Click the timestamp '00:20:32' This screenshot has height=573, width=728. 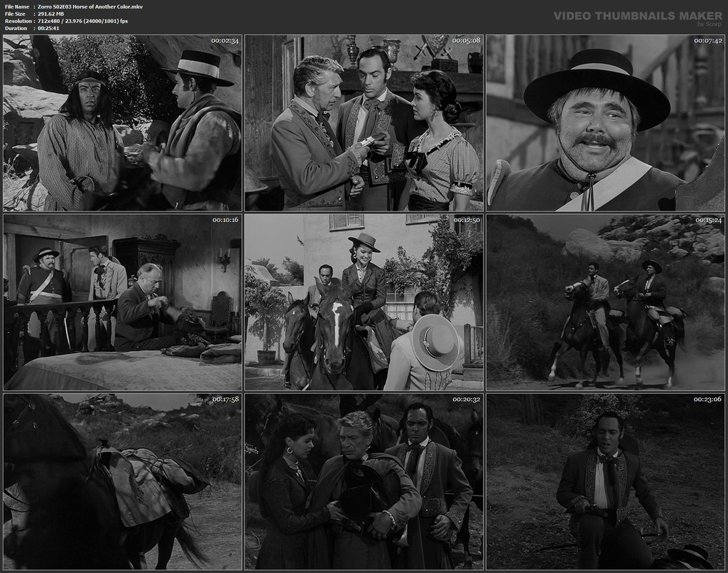[x=467, y=399]
